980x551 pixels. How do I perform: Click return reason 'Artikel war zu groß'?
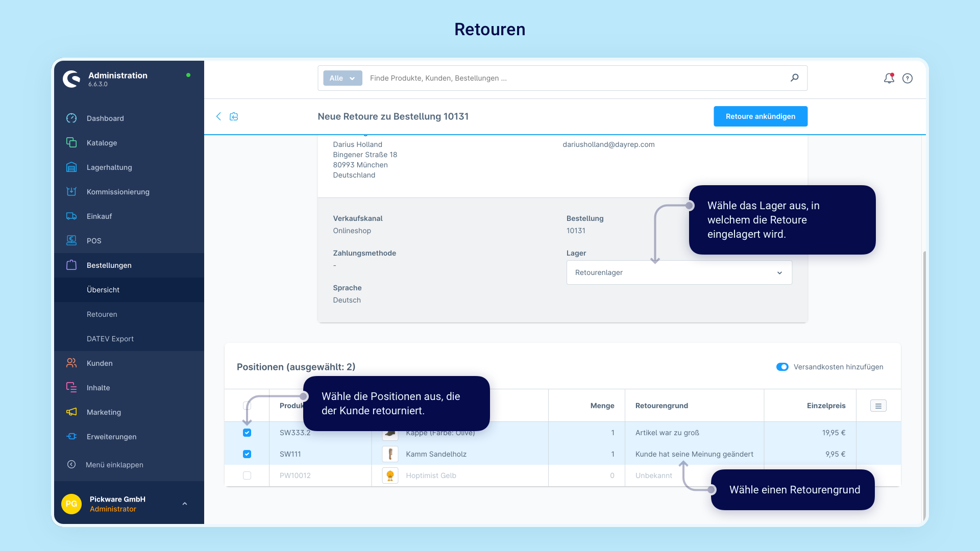[x=667, y=433]
